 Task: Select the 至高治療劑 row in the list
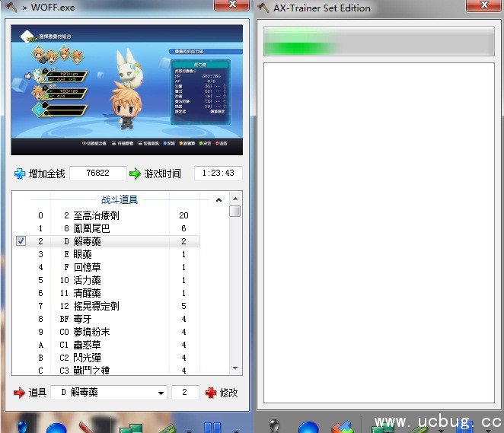pyautogui.click(x=107, y=215)
